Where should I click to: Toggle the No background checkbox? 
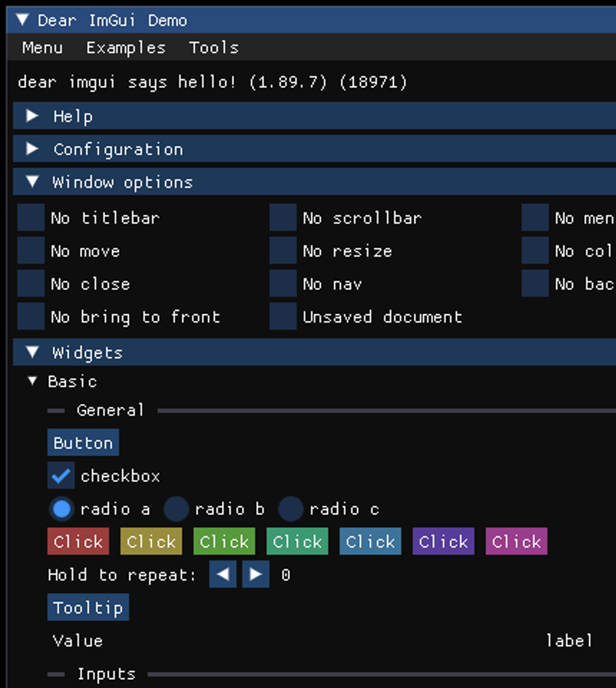(535, 283)
